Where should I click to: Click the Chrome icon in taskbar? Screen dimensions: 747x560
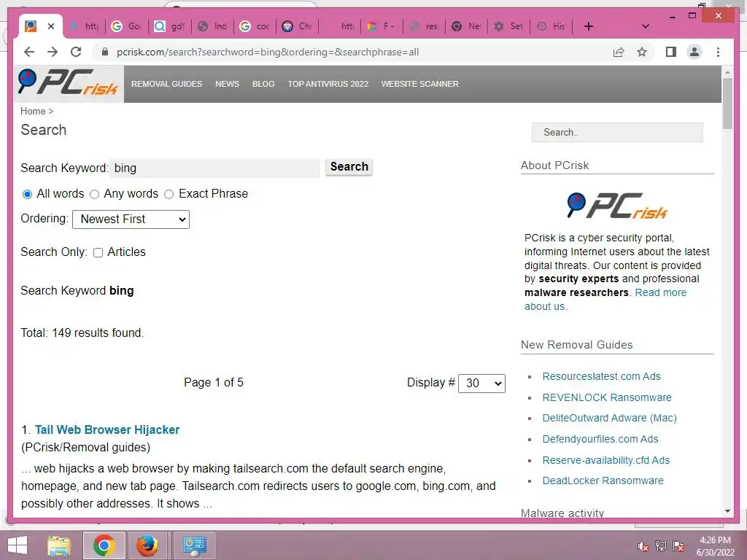coord(104,545)
